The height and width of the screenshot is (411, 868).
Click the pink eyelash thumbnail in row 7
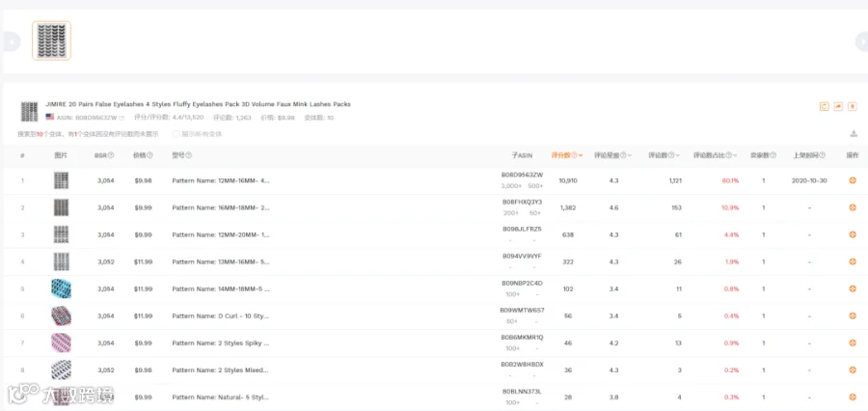point(61,342)
